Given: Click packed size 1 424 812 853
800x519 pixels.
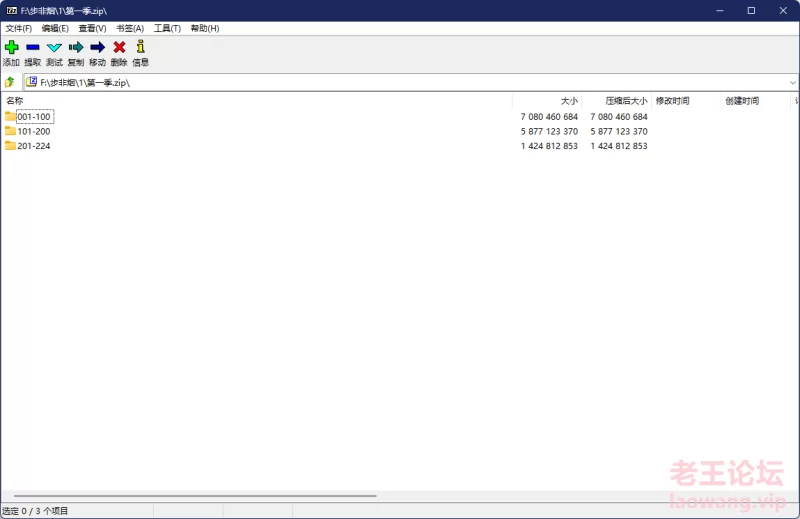Looking at the screenshot, I should pyautogui.click(x=618, y=145).
